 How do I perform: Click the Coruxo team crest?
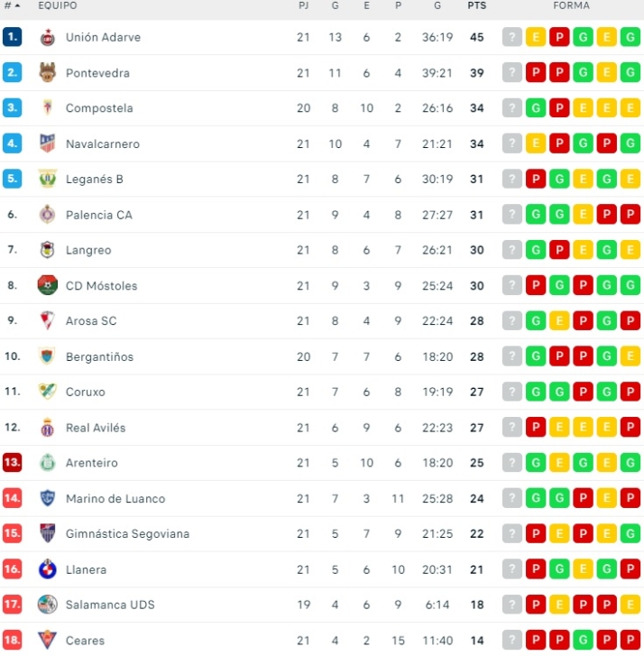coord(48,392)
